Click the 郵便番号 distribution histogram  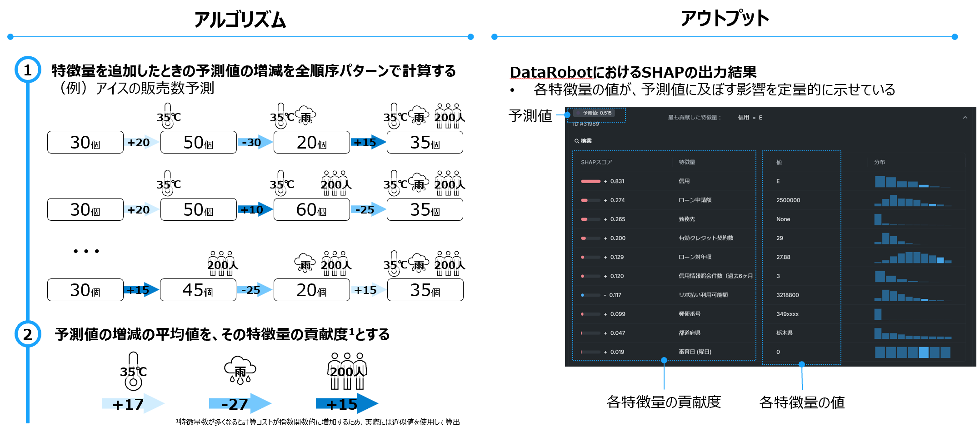[x=913, y=314]
